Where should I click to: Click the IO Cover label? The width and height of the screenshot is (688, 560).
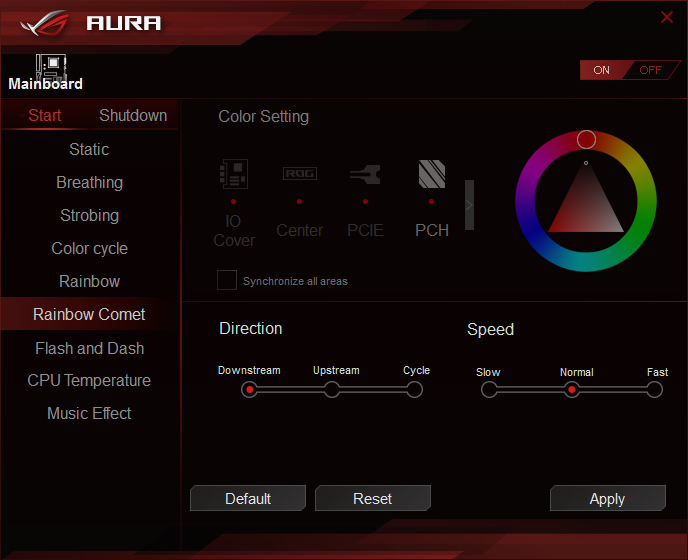233,231
